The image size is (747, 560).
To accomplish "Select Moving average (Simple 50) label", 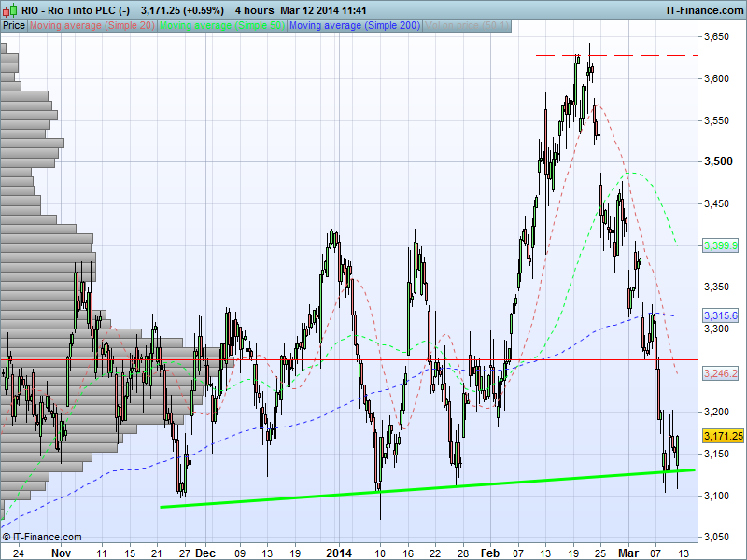I will [222, 26].
